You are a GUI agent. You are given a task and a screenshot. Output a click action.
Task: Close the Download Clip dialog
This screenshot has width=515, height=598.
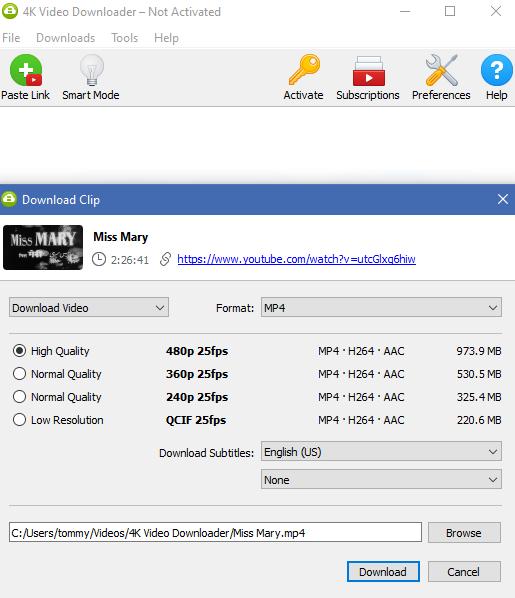click(503, 199)
